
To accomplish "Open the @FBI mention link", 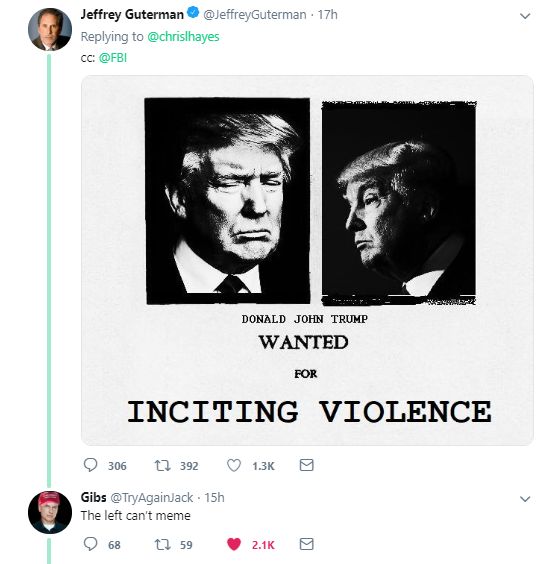I will pyautogui.click(x=113, y=58).
